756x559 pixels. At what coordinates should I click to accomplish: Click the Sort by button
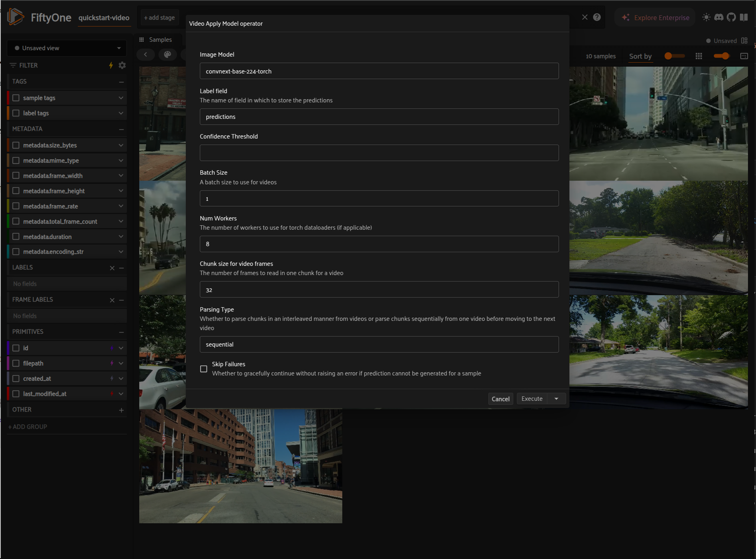640,57
